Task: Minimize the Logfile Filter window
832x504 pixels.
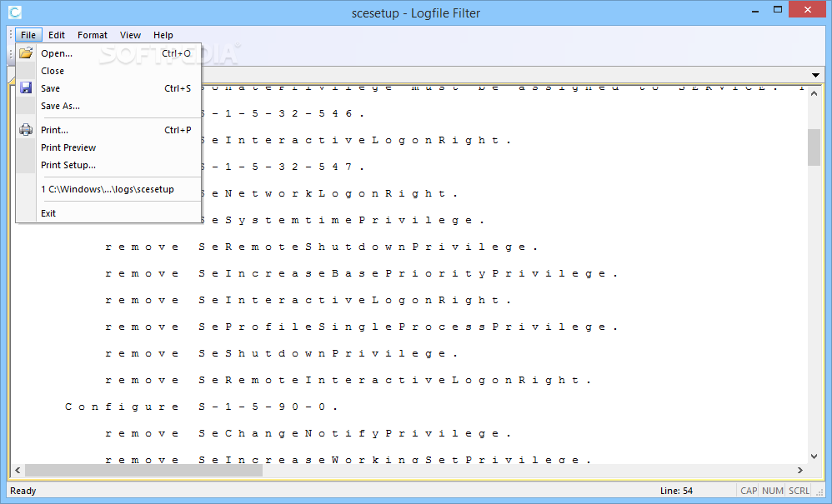Action: (x=755, y=11)
